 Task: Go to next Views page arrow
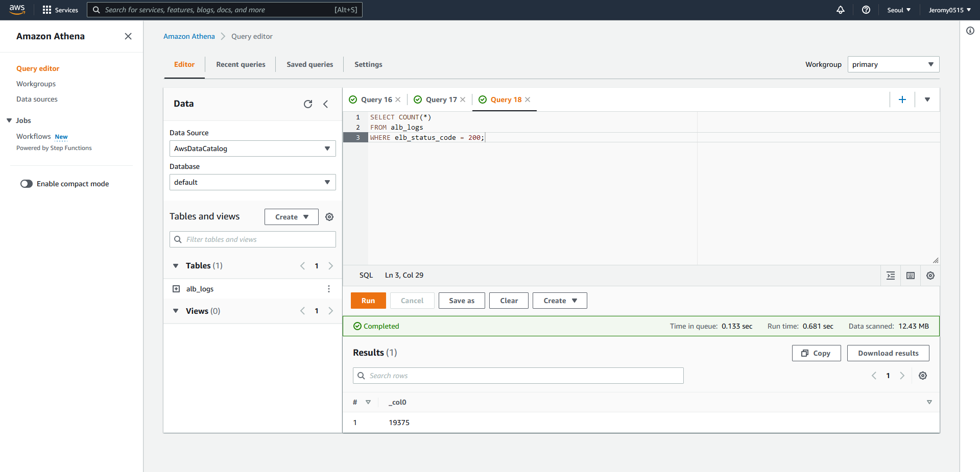coord(331,311)
